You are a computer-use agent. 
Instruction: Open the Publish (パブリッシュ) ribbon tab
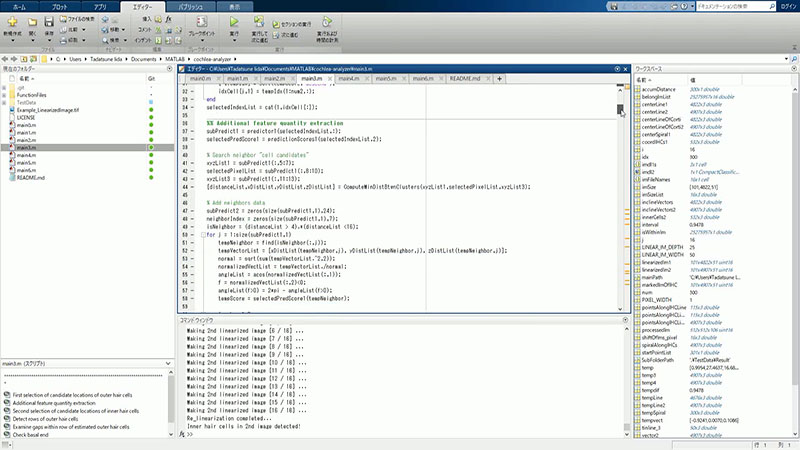[190, 7]
